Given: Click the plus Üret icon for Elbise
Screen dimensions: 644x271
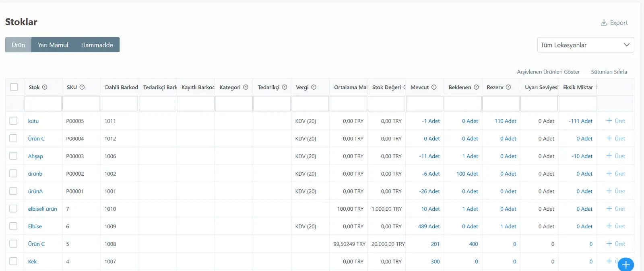Looking at the screenshot, I should tap(609, 226).
